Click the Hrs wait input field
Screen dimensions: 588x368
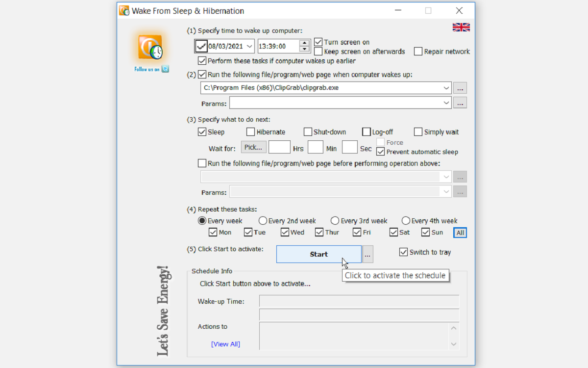tap(279, 147)
